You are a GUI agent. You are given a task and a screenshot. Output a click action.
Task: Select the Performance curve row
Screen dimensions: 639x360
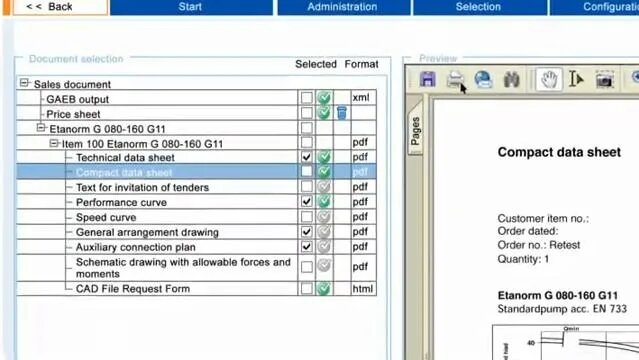tap(196, 202)
